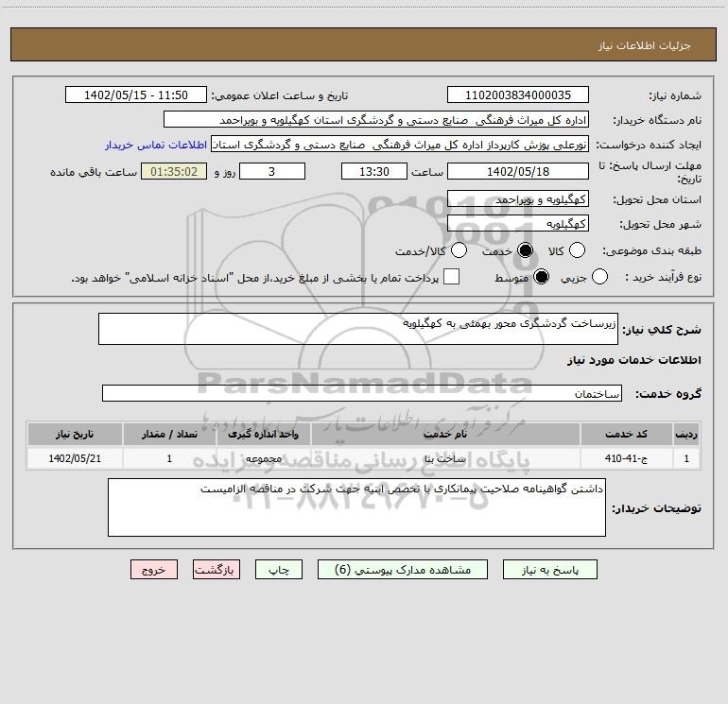Viewport: 728px width, 704px height.
Task: Select the متوسط purchase type radio
Action: [542, 277]
